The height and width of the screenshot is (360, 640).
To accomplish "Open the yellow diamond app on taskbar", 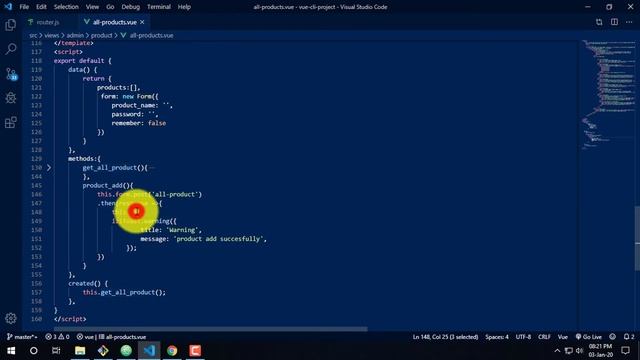I will click(x=103, y=351).
